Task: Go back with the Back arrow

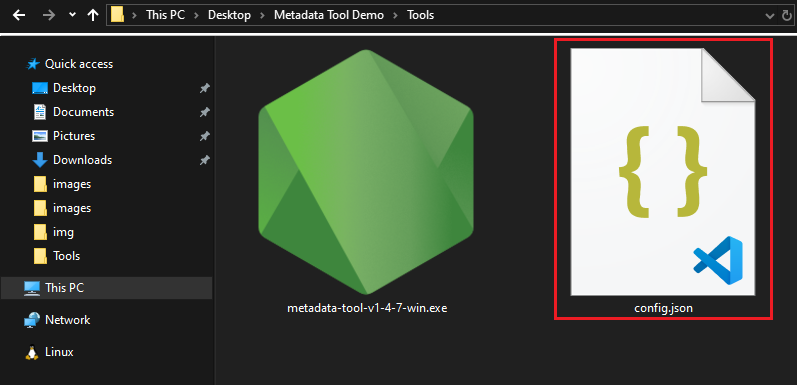Action: point(19,15)
